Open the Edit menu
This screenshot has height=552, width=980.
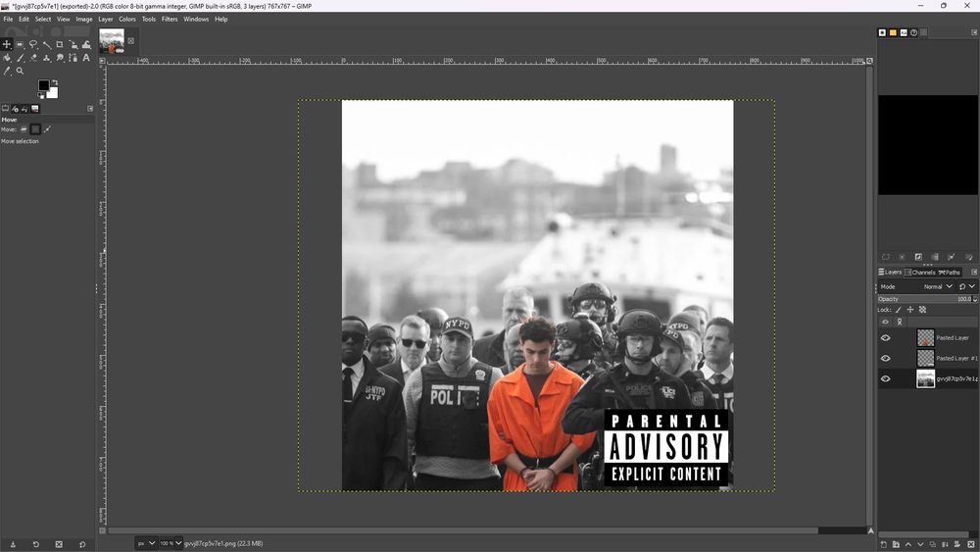(24, 19)
